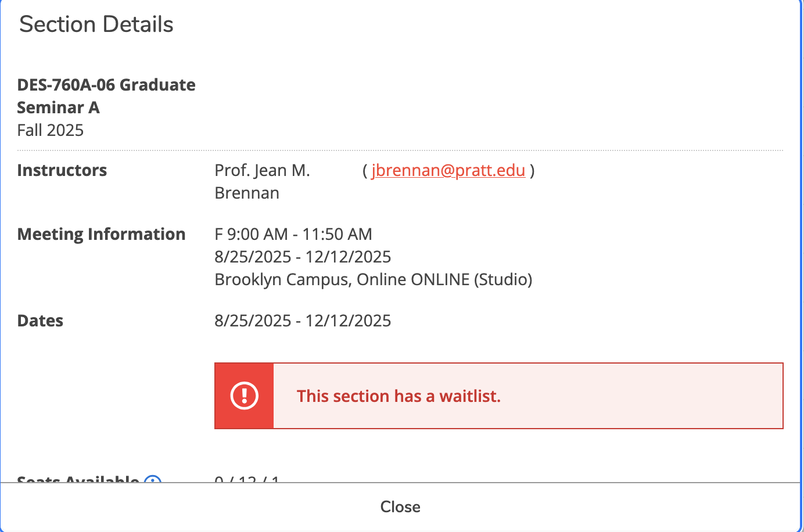This screenshot has width=804, height=532.
Task: Click the Instructors label
Action: [x=62, y=170]
